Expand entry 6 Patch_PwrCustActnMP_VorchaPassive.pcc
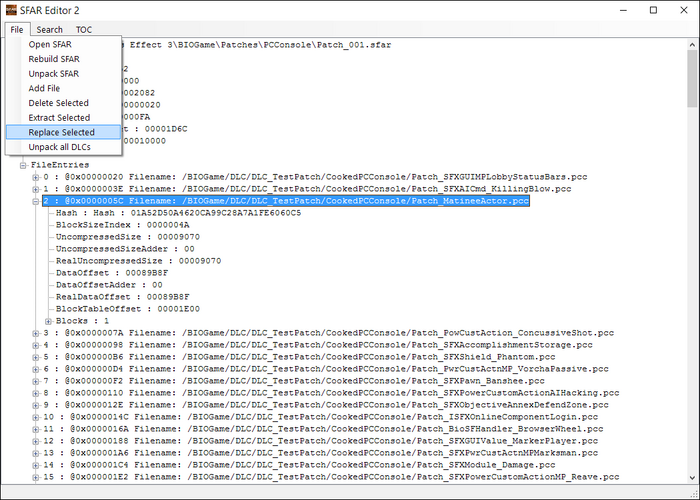This screenshot has height=500, width=700. tap(36, 369)
